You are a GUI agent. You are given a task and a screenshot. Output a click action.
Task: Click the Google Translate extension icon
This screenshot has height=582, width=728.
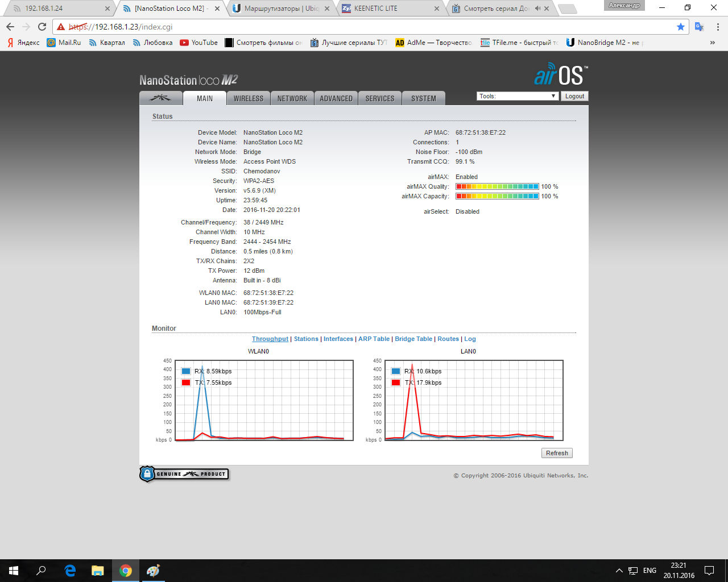[x=700, y=27]
